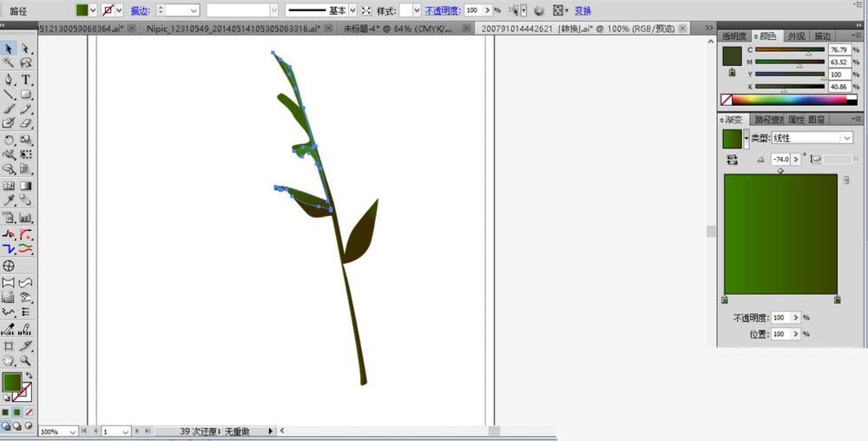The height and width of the screenshot is (441, 868).
Task: Click the right gradient color stop
Action: [837, 299]
